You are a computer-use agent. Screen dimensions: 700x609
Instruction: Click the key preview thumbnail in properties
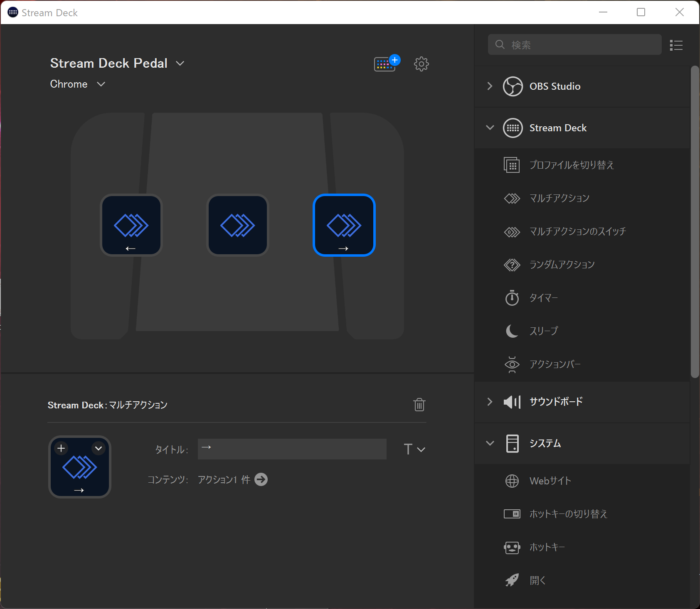pos(80,467)
